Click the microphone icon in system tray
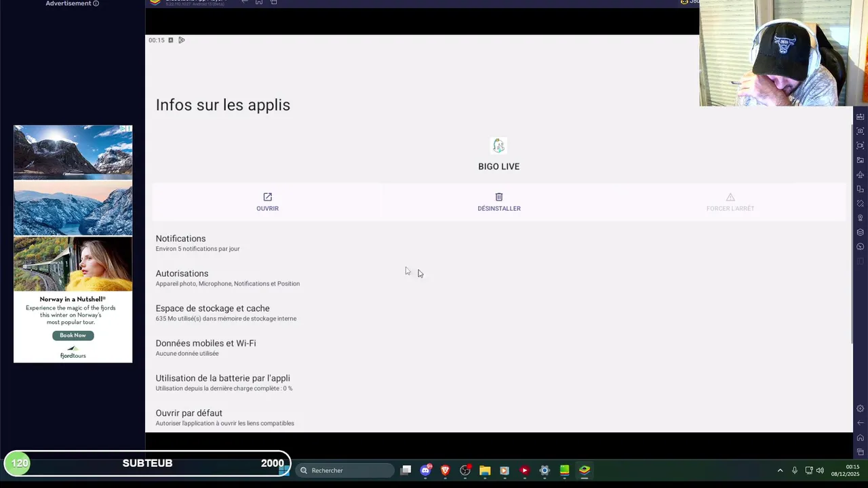This screenshot has height=488, width=868. pos(795,470)
